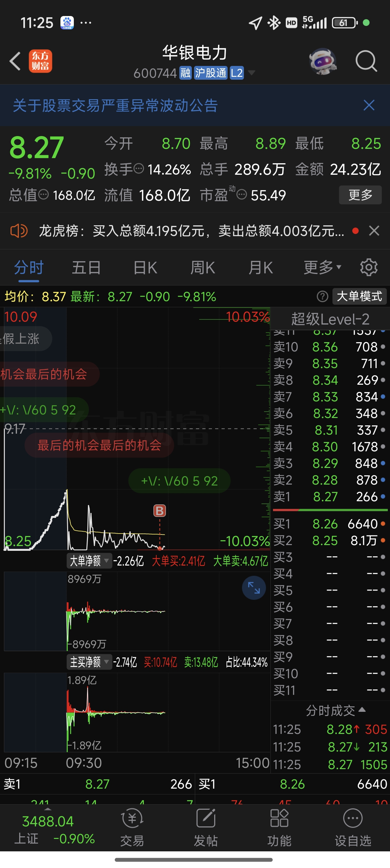This screenshot has width=390, height=868.
Task: Tap the green +V: V60 5 92 bubble
Action: pos(179,481)
